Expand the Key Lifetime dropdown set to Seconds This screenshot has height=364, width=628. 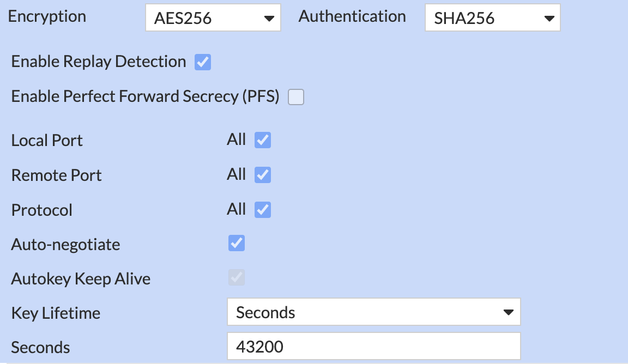pyautogui.click(x=373, y=312)
